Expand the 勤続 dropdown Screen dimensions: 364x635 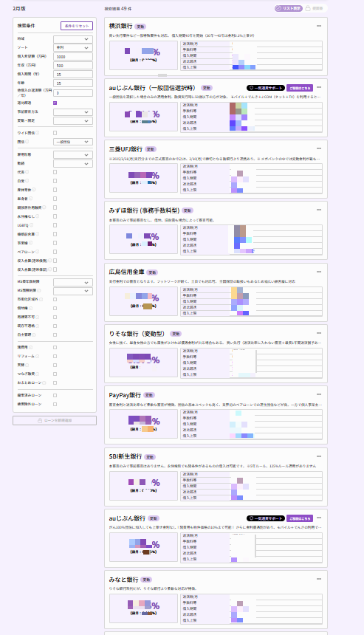click(73, 164)
